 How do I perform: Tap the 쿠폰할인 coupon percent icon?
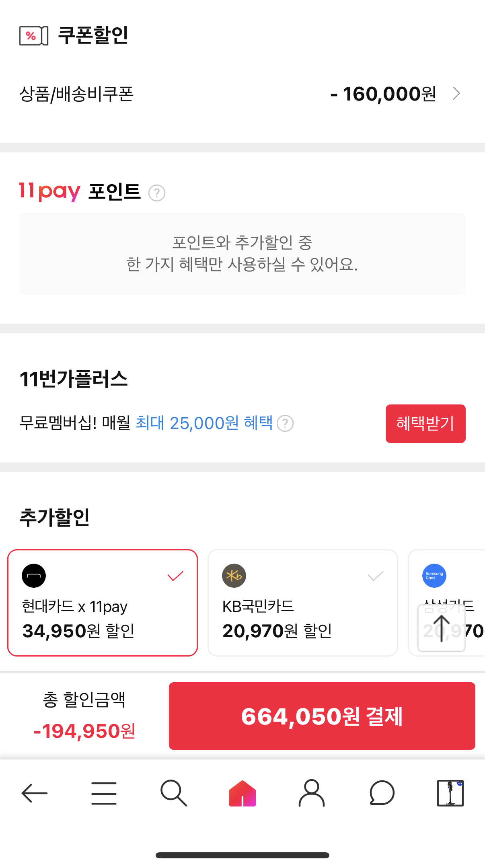click(x=34, y=36)
